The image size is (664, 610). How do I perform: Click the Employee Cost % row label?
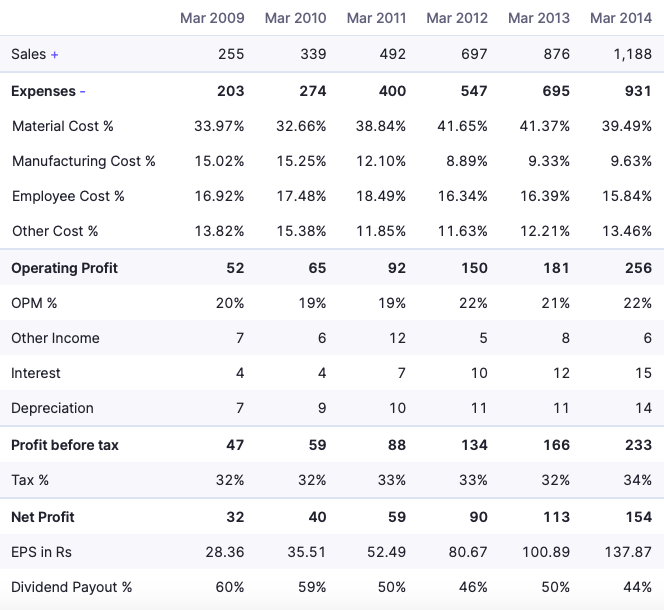[68, 196]
